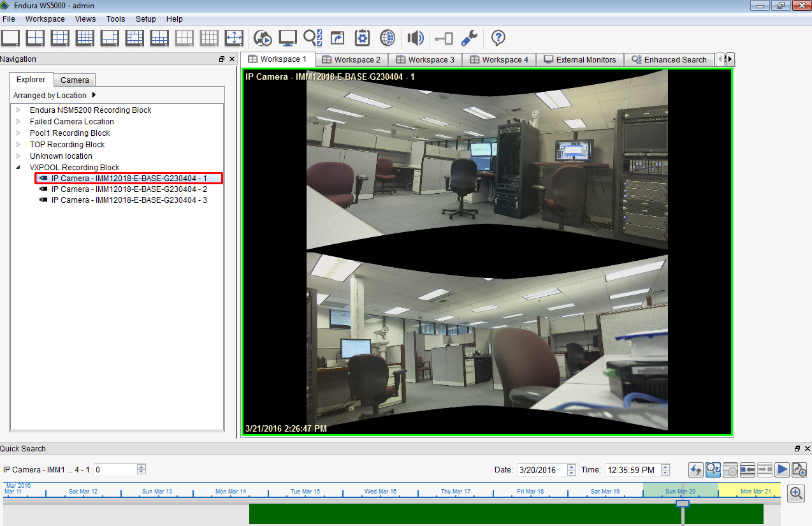Select IP Camera IMM12018-E-BASE-G230404 - 2

pos(129,189)
